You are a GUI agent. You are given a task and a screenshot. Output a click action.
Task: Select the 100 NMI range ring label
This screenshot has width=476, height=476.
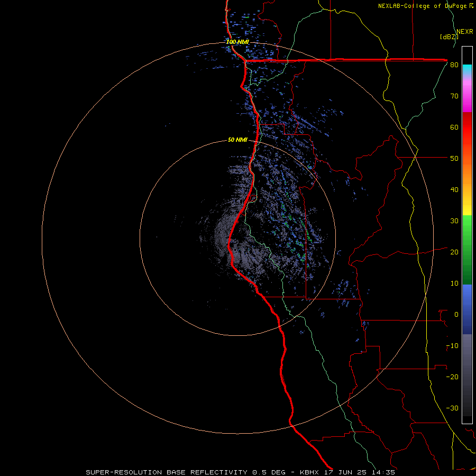[x=237, y=42]
